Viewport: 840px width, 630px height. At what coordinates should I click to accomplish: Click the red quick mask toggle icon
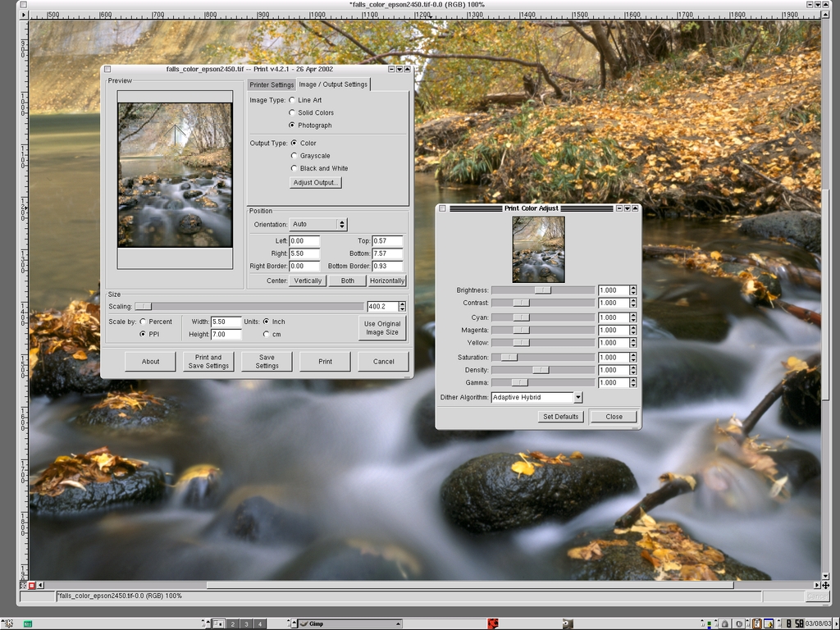coord(32,586)
